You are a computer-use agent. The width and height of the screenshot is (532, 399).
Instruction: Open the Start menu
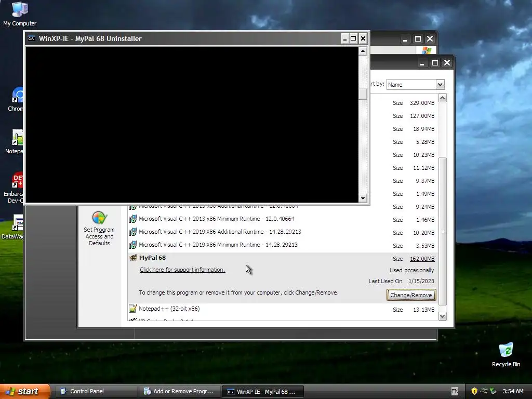[25, 391]
